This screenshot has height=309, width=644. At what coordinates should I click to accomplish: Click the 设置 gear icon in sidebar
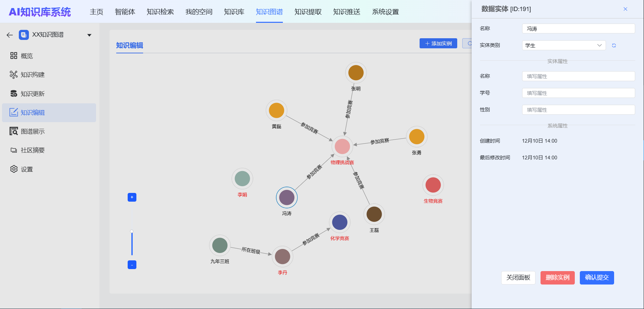pyautogui.click(x=14, y=169)
